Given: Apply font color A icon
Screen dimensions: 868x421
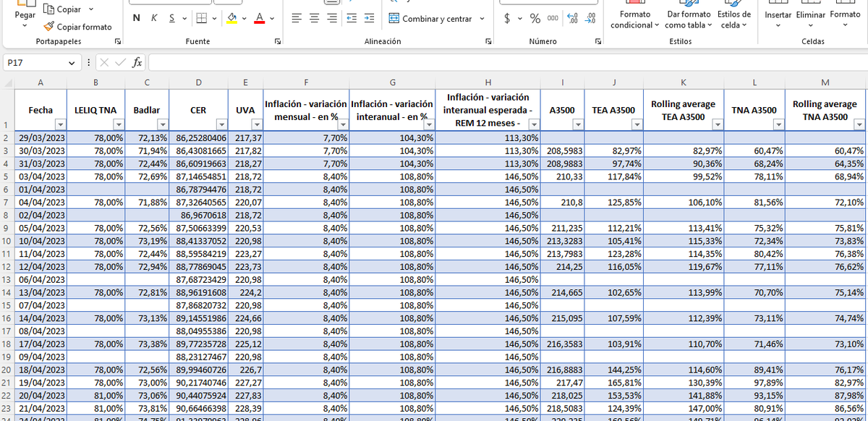Looking at the screenshot, I should coord(260,18).
